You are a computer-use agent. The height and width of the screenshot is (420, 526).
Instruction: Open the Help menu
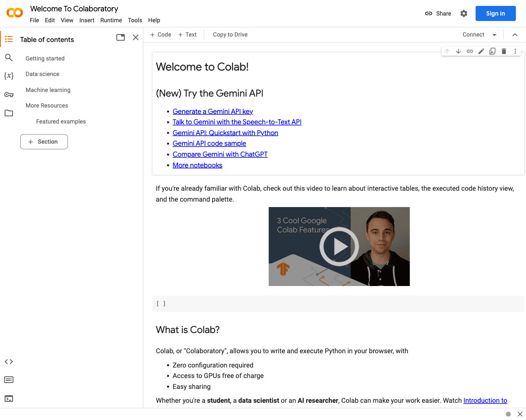coord(154,20)
